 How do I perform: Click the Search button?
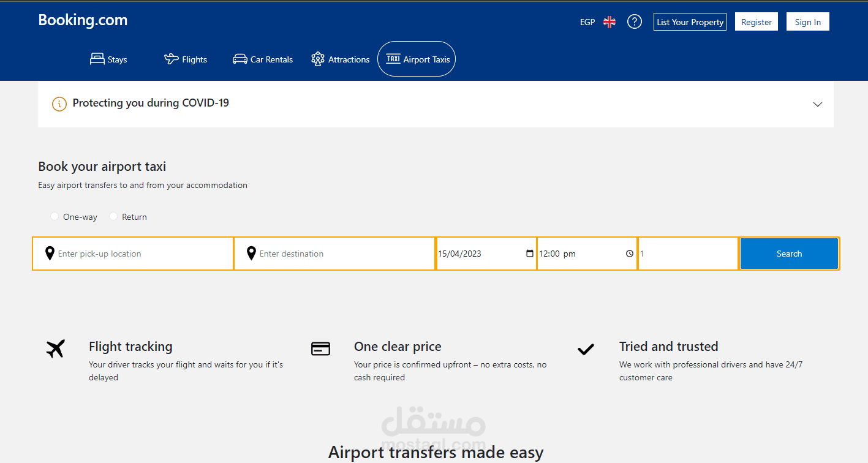789,253
